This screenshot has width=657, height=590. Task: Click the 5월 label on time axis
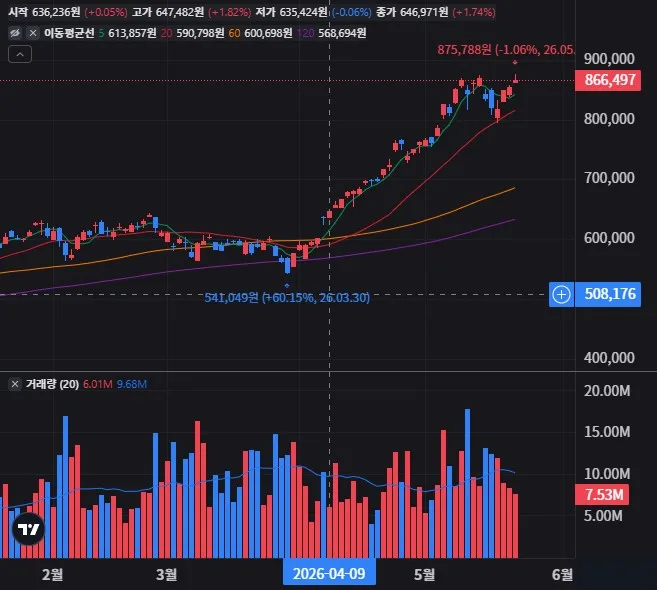[x=424, y=574]
